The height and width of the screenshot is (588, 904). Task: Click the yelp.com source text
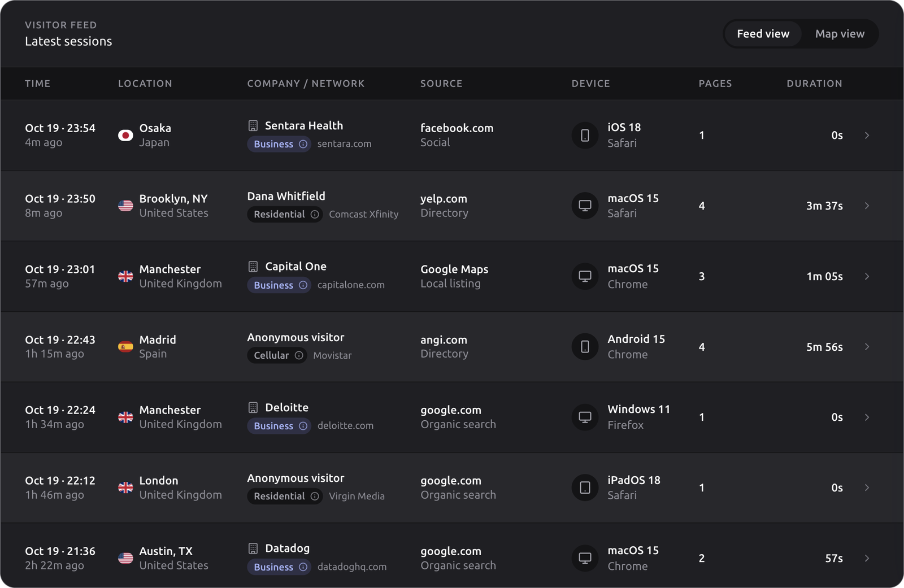point(444,199)
